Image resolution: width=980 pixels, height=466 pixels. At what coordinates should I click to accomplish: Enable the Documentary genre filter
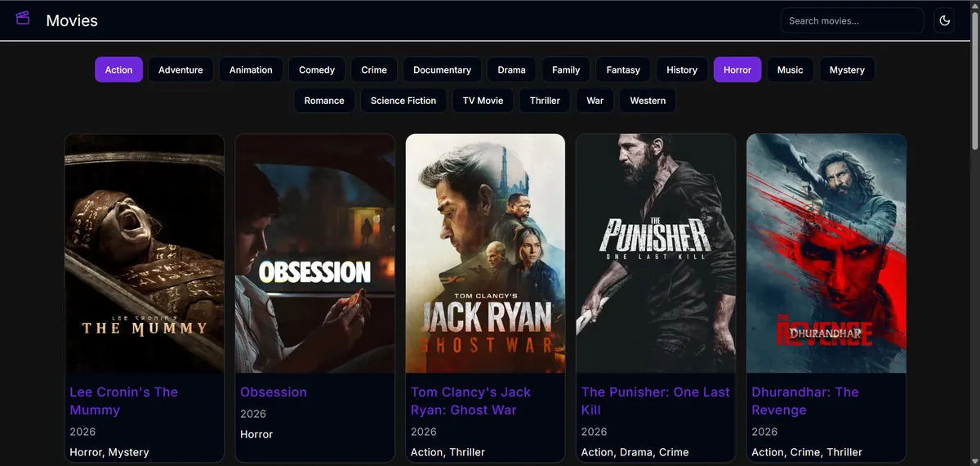[442, 69]
